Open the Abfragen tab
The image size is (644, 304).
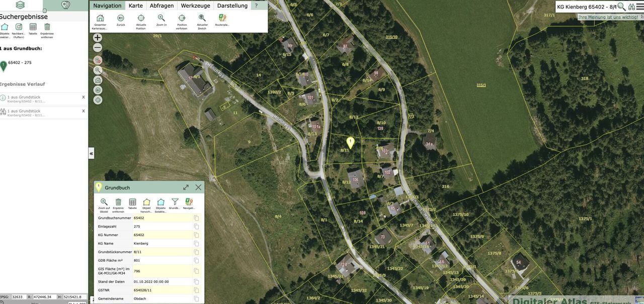[162, 6]
